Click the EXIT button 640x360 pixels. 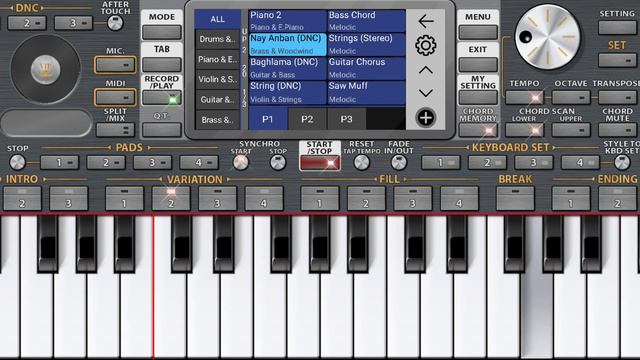click(x=478, y=64)
